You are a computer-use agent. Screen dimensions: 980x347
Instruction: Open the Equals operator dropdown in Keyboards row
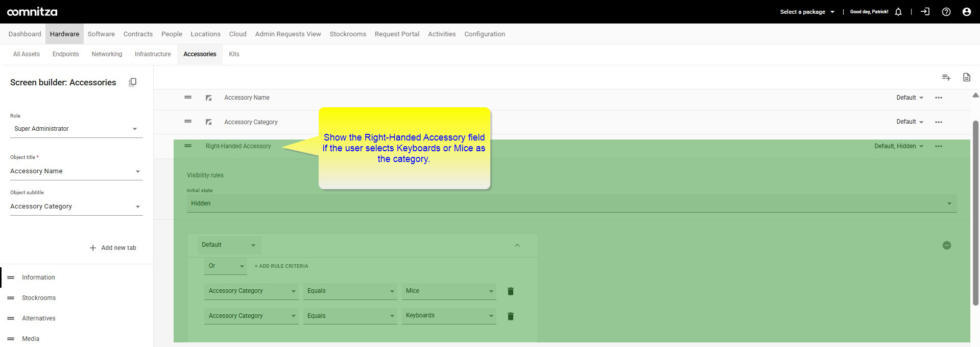coord(350,316)
